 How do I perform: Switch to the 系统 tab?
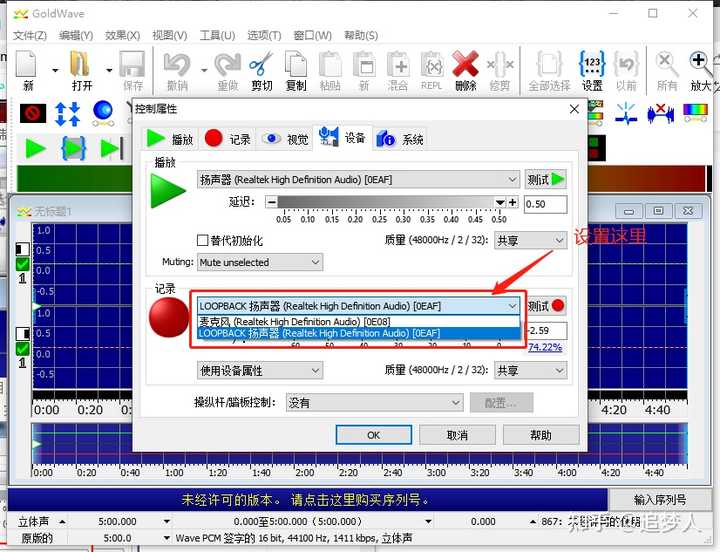coord(400,139)
